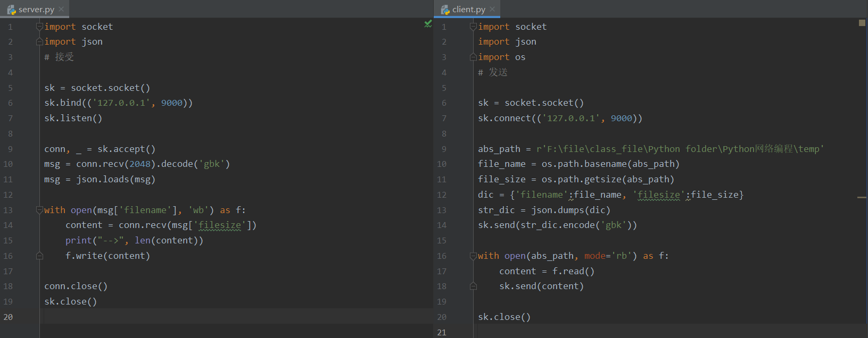Screen dimensions: 868x338
Task: Click 'import socket' in client.py
Action: [512, 27]
